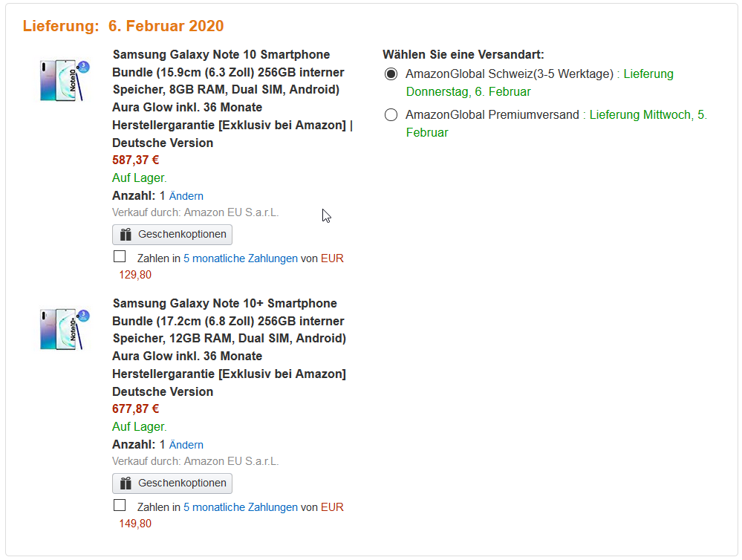Click the 677,87 € price text
The width and height of the screenshot is (742, 560).
(x=136, y=408)
